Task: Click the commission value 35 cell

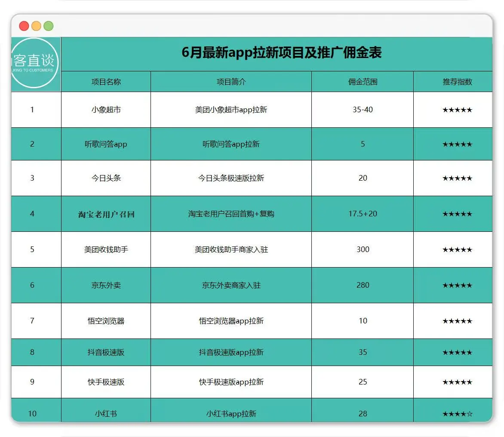Action: pos(363,352)
